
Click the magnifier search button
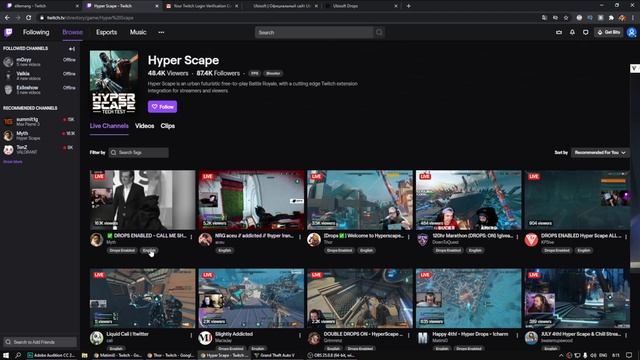[x=379, y=32]
